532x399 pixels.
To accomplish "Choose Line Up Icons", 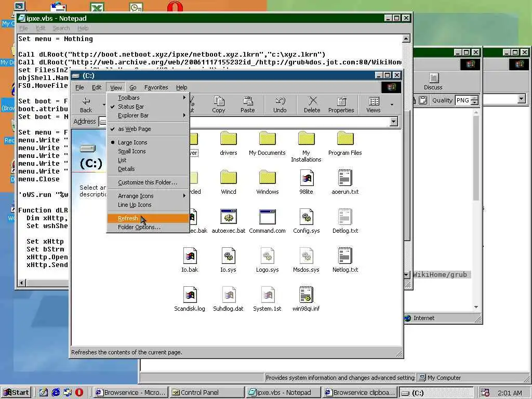I will [148, 205].
